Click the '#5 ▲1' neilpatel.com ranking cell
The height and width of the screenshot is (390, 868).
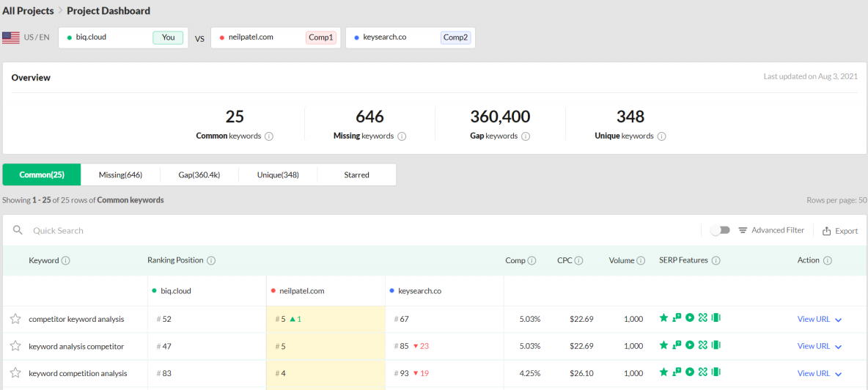[325, 319]
